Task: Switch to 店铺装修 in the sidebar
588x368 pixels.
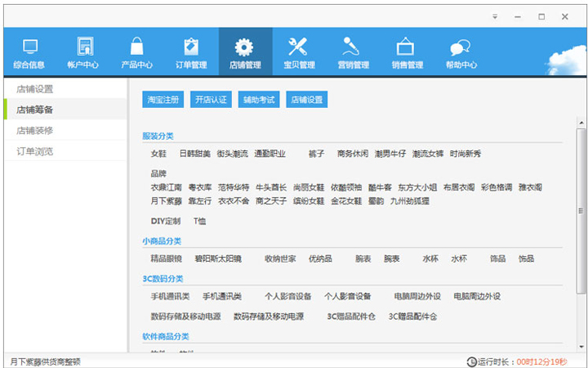Action: [35, 130]
